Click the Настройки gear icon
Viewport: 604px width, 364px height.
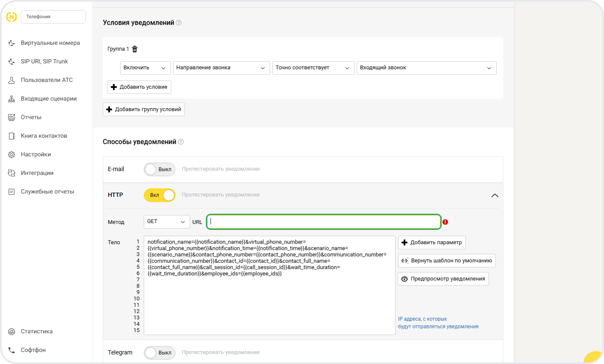tap(11, 155)
